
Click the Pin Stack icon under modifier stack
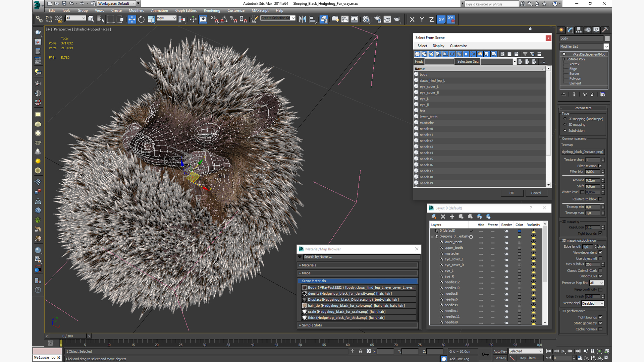pyautogui.click(x=564, y=95)
